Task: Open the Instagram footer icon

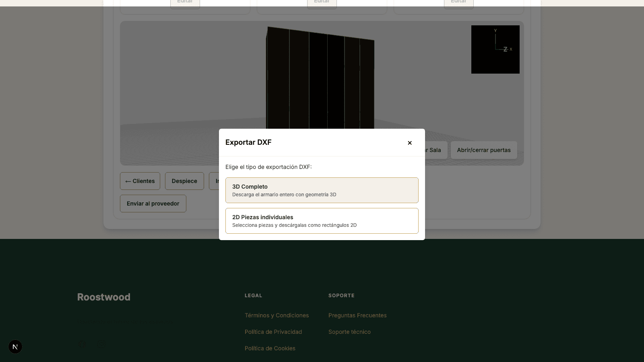Action: click(101, 344)
